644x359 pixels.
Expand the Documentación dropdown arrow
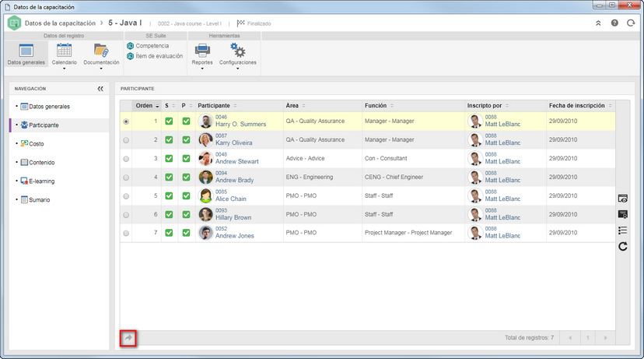[x=101, y=69]
